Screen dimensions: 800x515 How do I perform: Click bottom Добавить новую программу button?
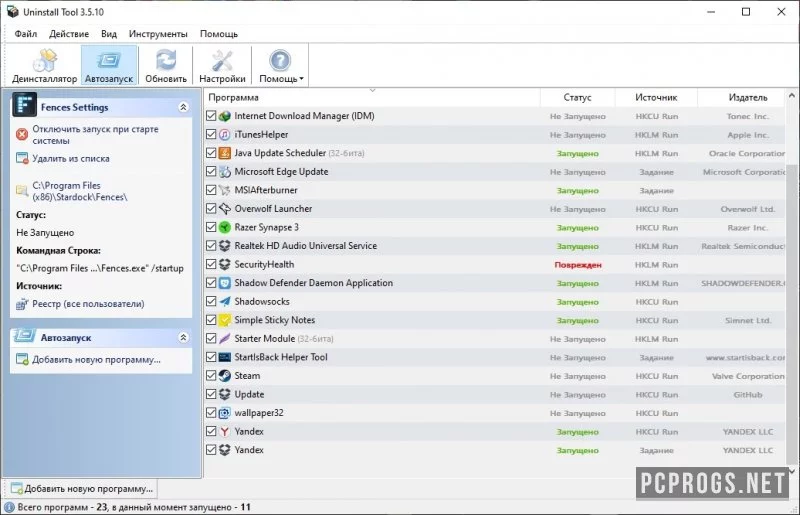(82, 489)
